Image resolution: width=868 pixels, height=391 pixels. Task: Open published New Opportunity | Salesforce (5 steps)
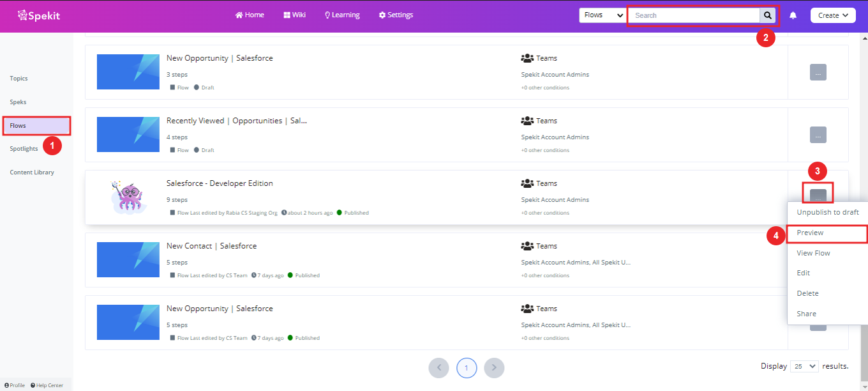(220, 309)
